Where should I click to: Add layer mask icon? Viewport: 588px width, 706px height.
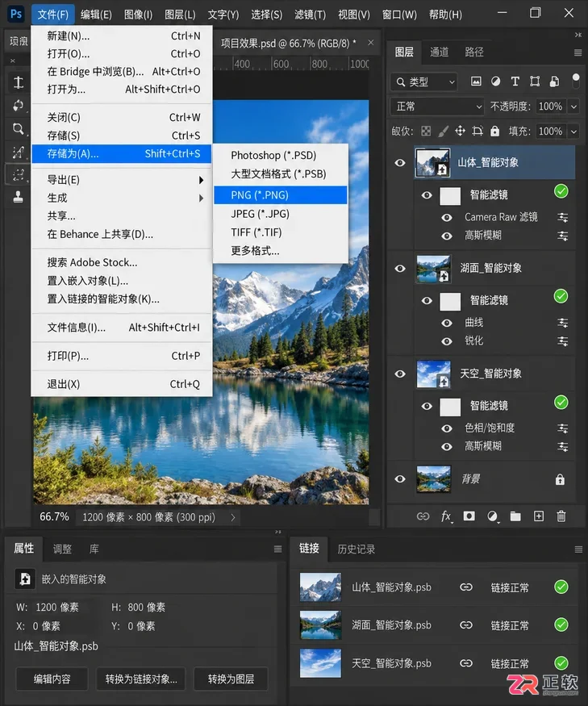click(469, 516)
